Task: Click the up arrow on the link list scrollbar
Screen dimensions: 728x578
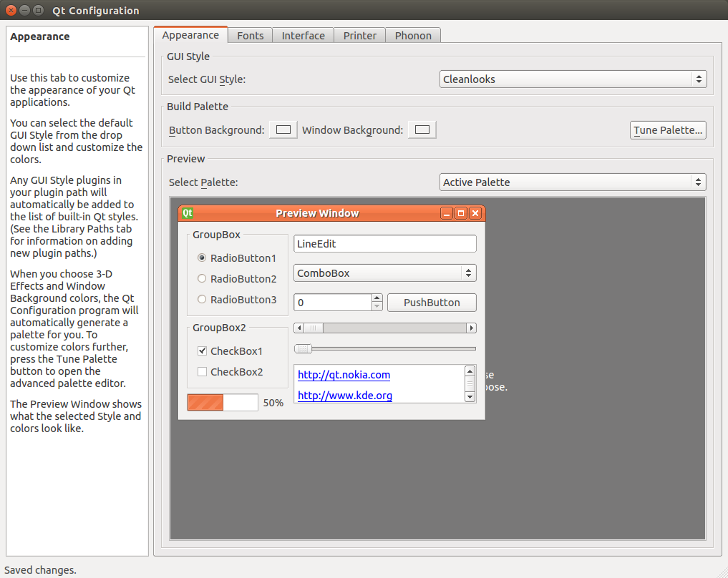Action: pyautogui.click(x=470, y=371)
